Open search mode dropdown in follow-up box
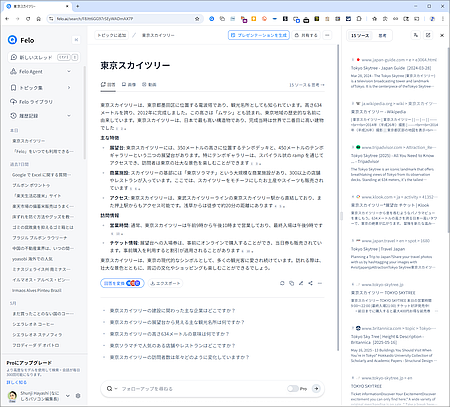Screen dimensions: 450x407 (x=112, y=389)
